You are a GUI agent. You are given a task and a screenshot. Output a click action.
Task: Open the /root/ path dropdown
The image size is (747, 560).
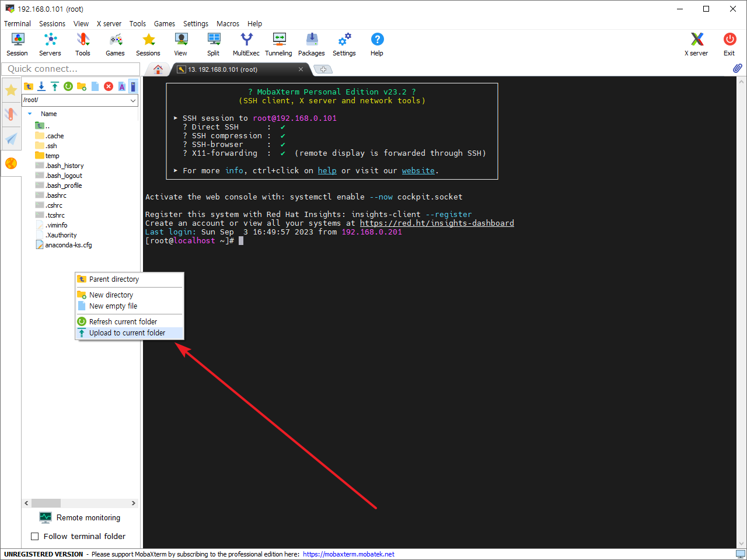pyautogui.click(x=133, y=100)
